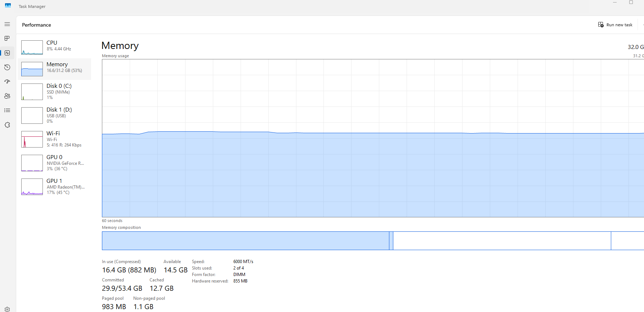This screenshot has height=312, width=644.
Task: Open the App history page icon
Action: tap(7, 67)
